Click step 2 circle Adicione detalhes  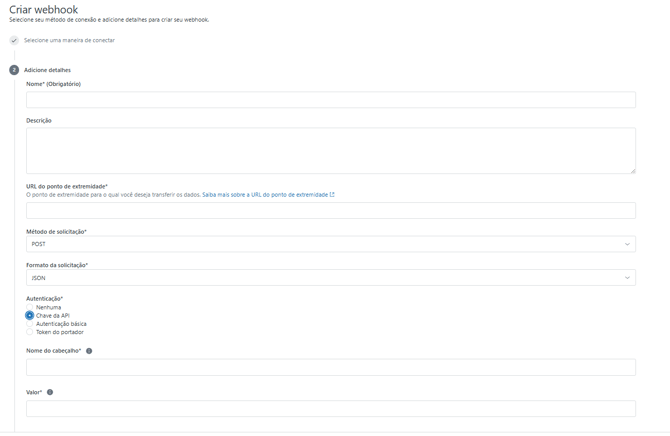tap(14, 70)
